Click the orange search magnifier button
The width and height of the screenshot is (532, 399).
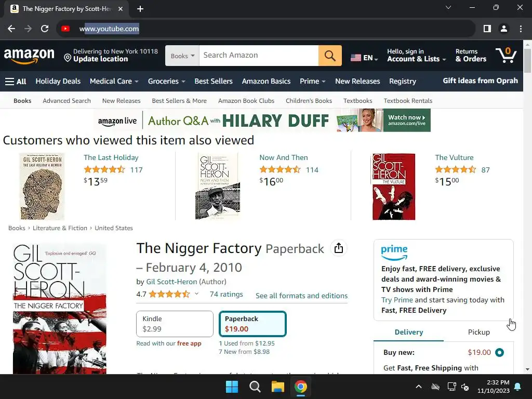(330, 56)
